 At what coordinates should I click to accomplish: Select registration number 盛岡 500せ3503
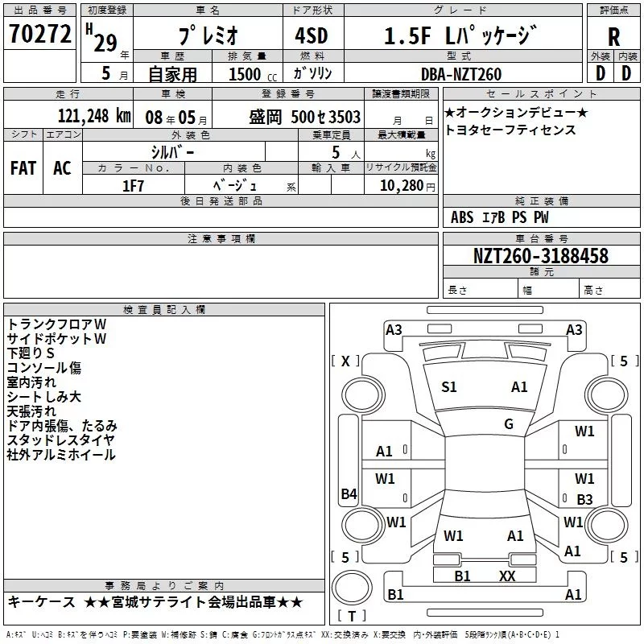[305, 118]
